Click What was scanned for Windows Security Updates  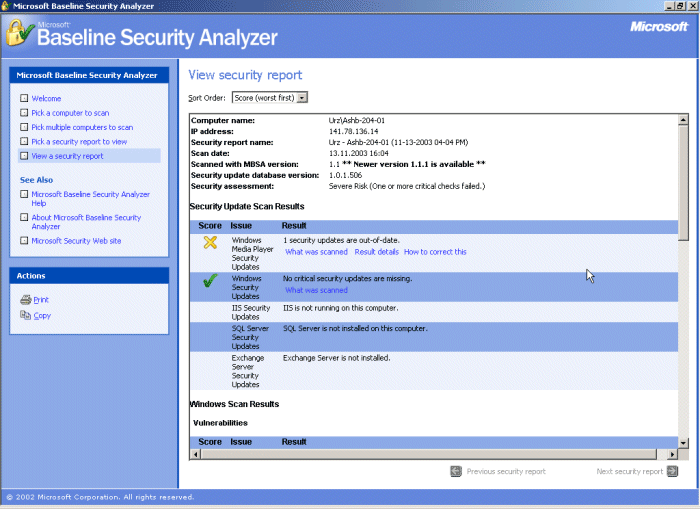pos(316,290)
